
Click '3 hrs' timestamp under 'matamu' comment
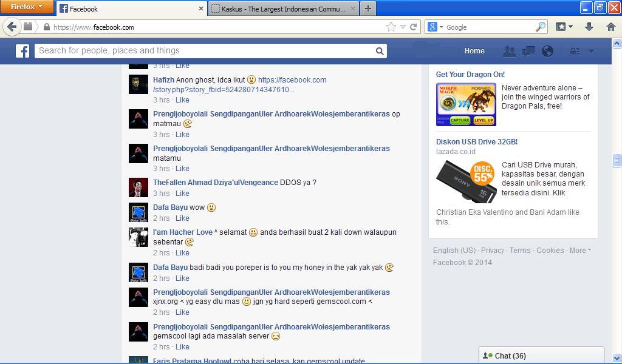tap(161, 168)
